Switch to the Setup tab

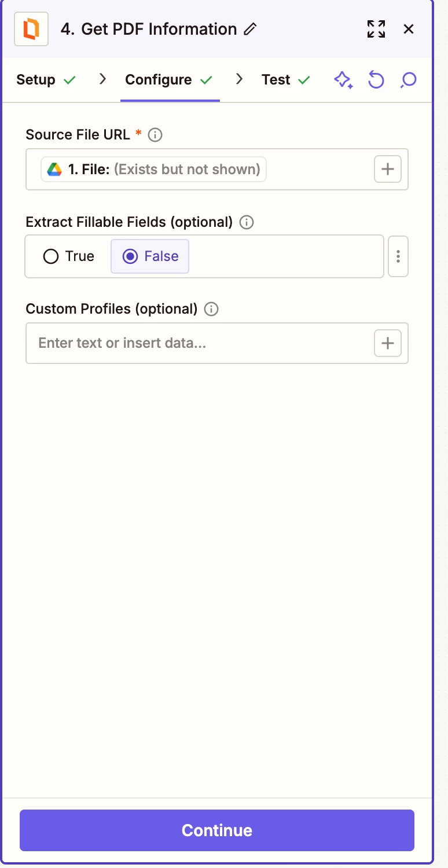[x=46, y=80]
